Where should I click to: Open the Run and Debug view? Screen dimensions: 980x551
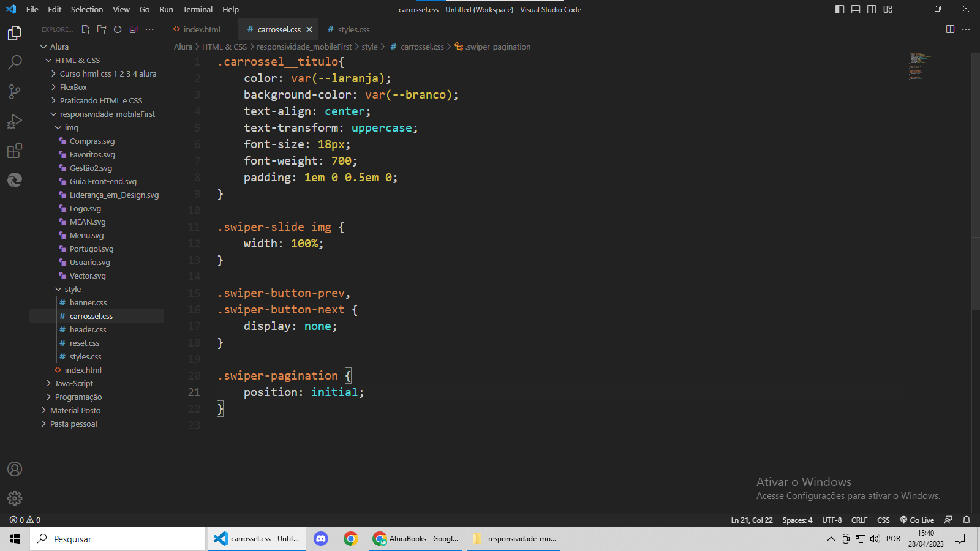(15, 121)
